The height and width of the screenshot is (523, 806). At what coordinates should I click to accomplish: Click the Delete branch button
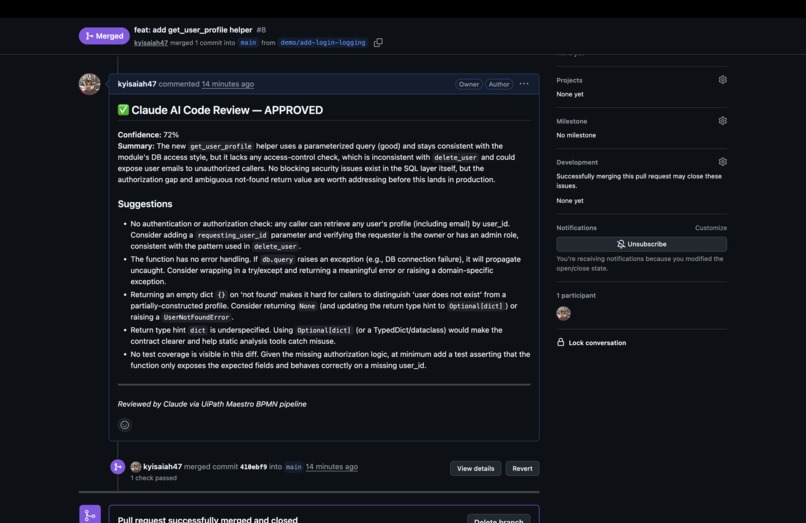click(499, 519)
